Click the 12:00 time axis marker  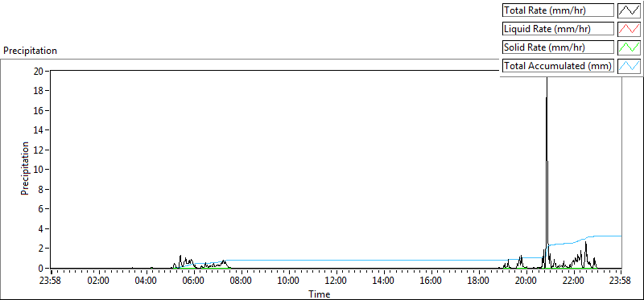336,282
